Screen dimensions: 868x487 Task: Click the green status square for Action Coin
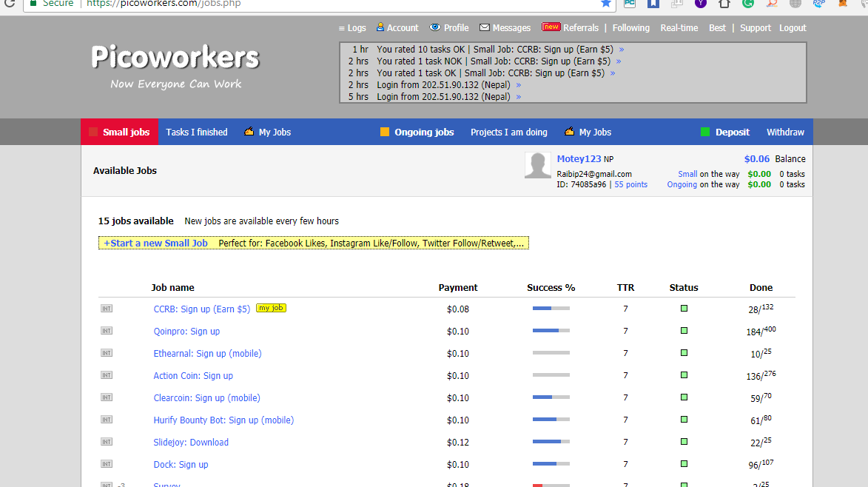point(684,375)
